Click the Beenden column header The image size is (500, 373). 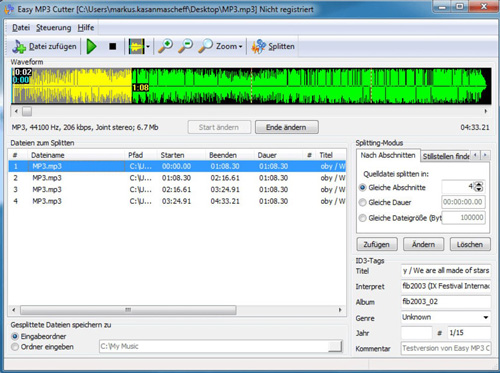click(230, 155)
